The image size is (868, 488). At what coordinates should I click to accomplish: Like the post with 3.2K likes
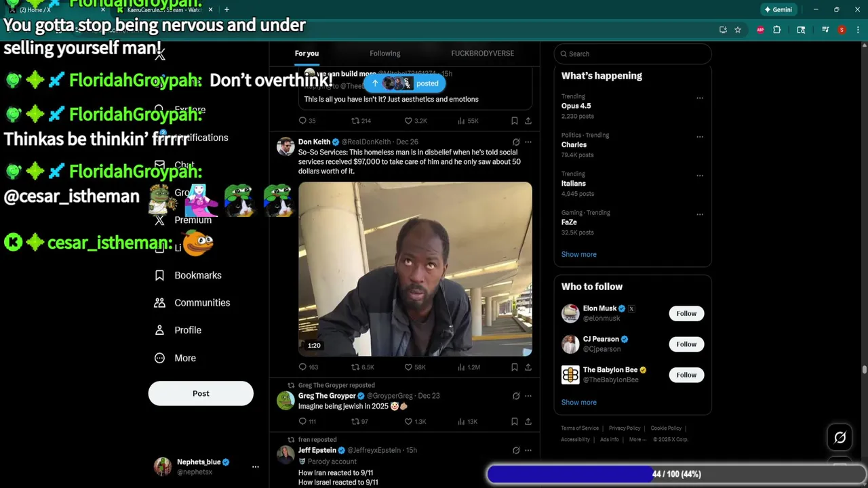(x=415, y=121)
